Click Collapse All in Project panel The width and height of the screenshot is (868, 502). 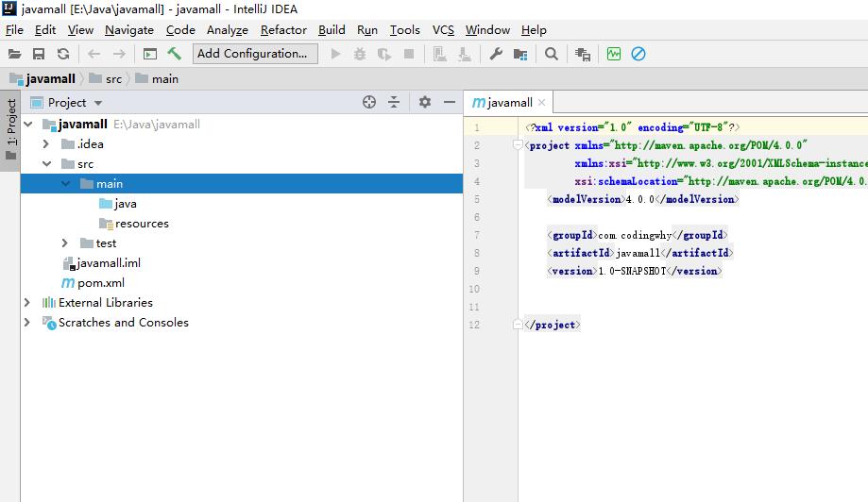(394, 102)
